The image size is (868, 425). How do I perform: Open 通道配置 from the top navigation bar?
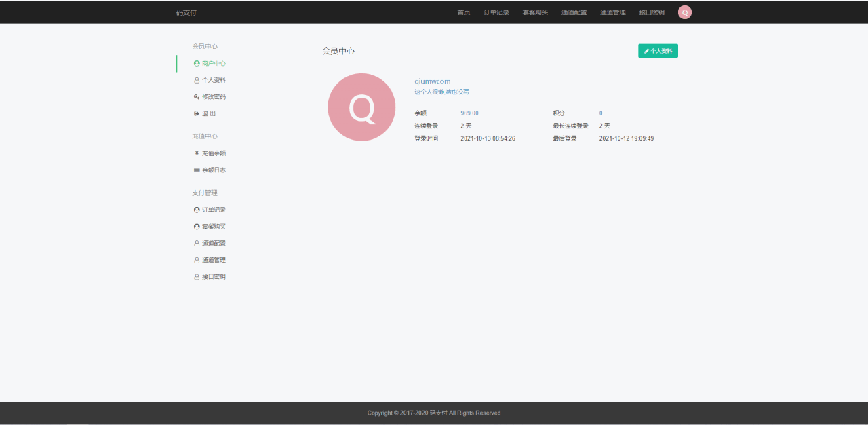[x=574, y=12]
